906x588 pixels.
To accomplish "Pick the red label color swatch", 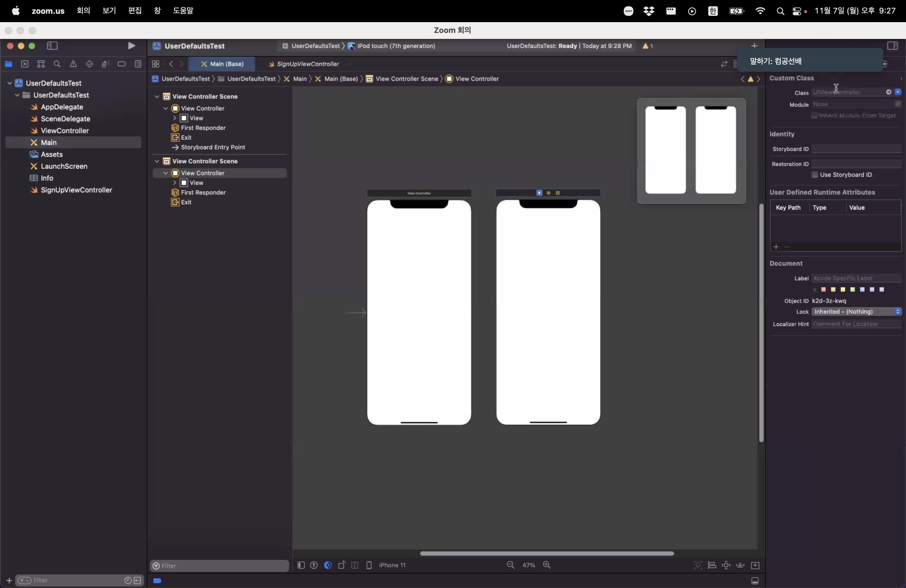I will (x=823, y=290).
